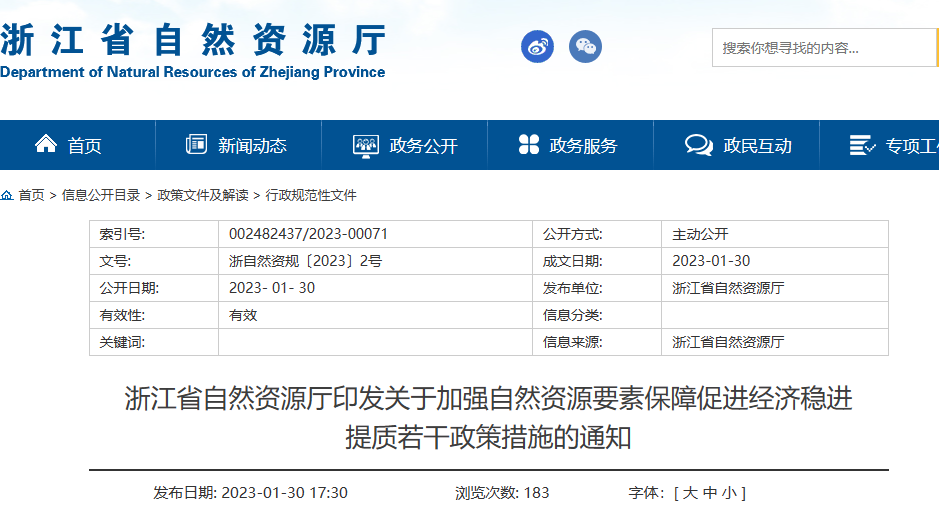Set font size to small 小
This screenshot has width=939, height=514.
[732, 493]
